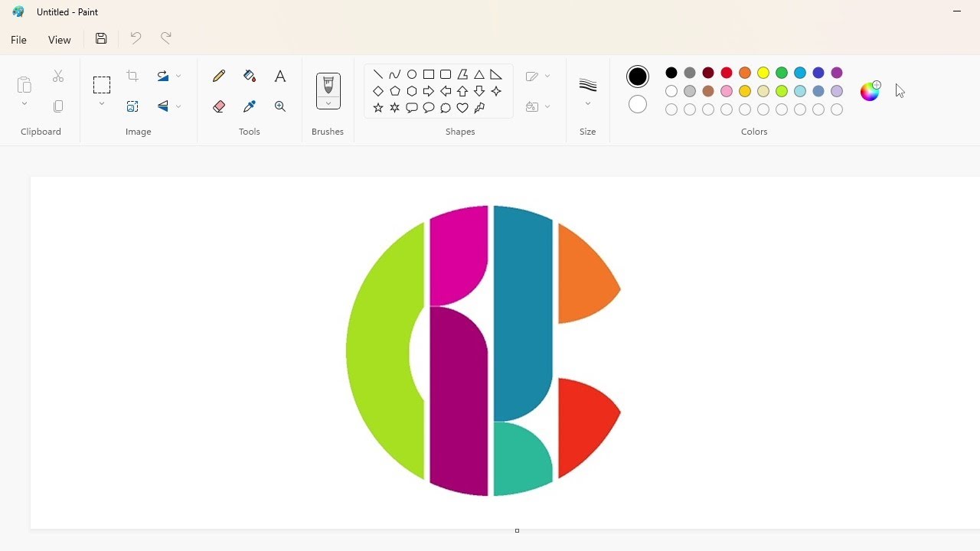Click the Undo arrow
Viewport: 980px width, 551px height.
136,38
